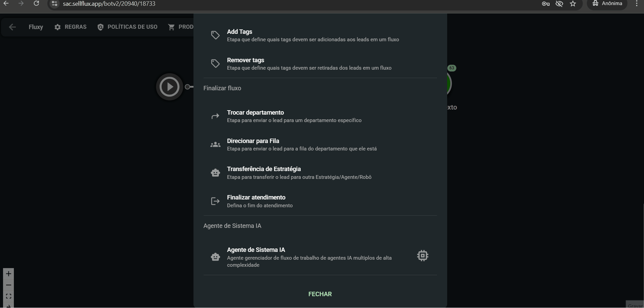This screenshot has height=308, width=644.
Task: Go back using the Fluxy arrow
Action: click(12, 27)
